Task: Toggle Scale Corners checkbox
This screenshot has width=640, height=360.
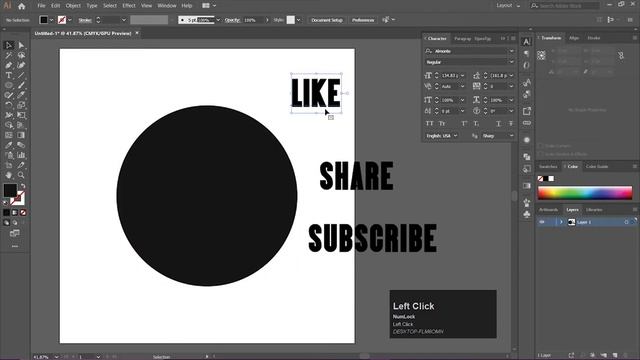Action: click(541, 146)
